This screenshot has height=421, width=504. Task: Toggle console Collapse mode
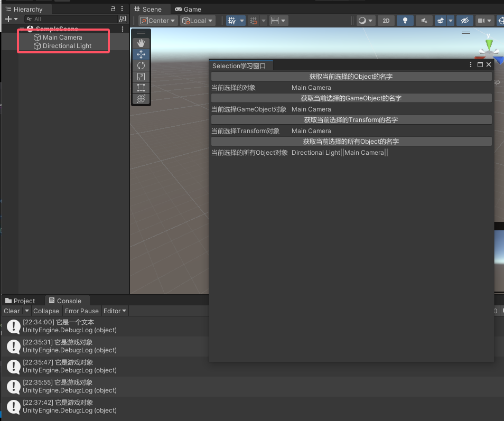[x=46, y=311]
